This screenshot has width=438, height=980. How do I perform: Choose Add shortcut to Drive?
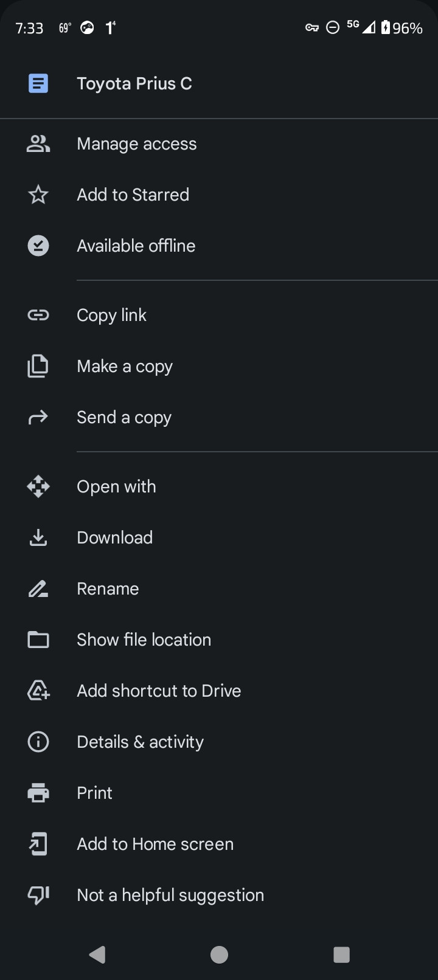219,691
